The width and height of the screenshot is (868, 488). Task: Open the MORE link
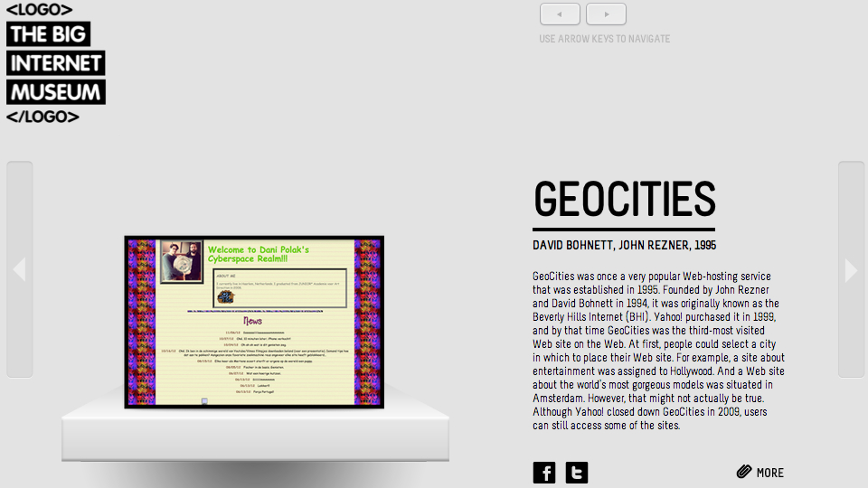pyautogui.click(x=769, y=473)
